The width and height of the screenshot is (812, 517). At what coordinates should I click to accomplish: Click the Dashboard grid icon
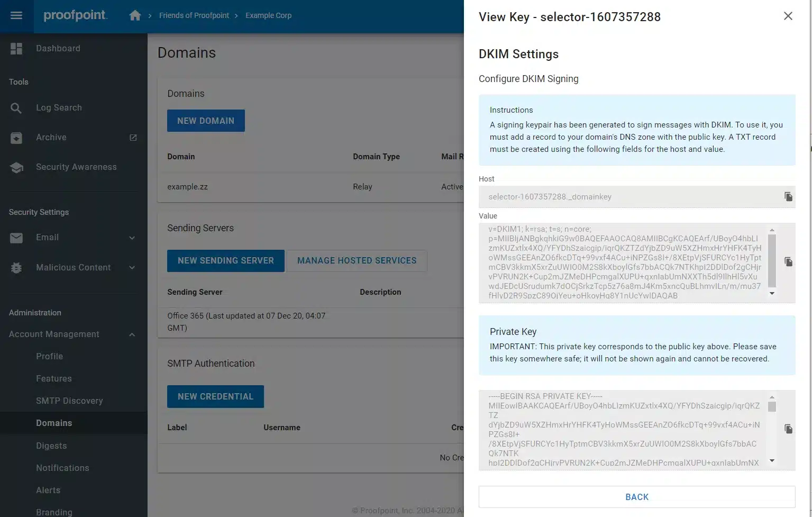click(x=16, y=49)
